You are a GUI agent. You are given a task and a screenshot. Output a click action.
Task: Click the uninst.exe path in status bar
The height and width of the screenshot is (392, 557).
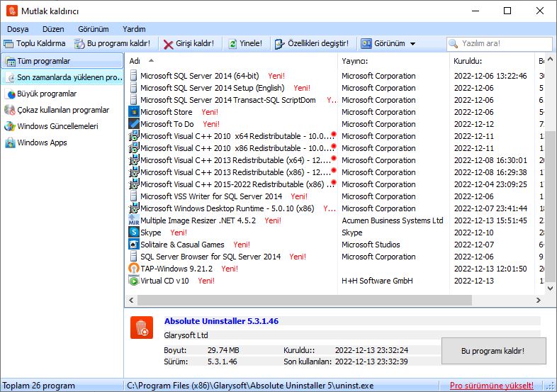[250, 386]
